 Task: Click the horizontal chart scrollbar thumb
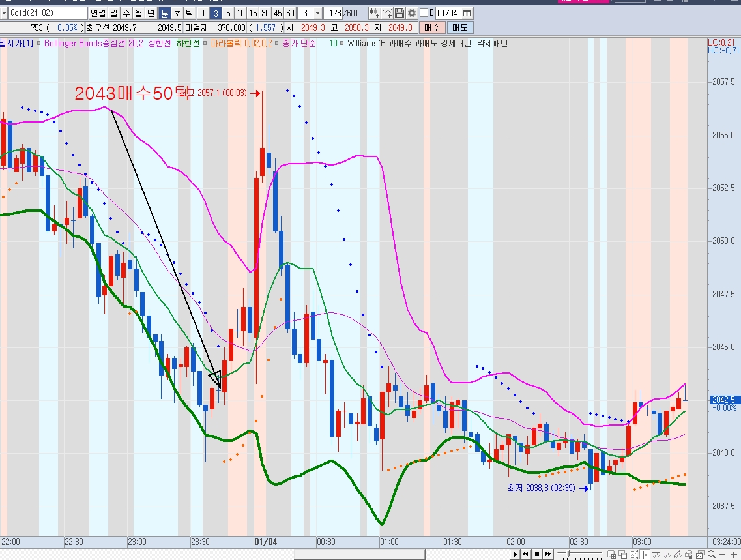click(x=359, y=554)
